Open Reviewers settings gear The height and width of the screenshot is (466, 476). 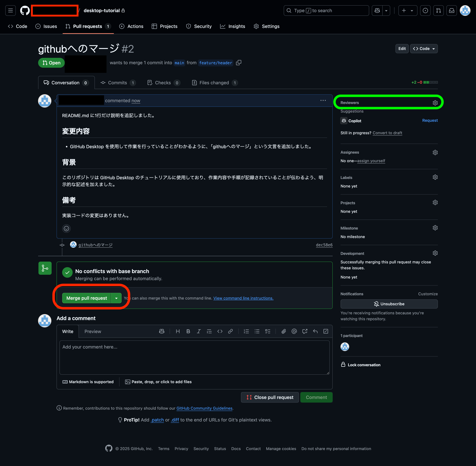pos(435,103)
